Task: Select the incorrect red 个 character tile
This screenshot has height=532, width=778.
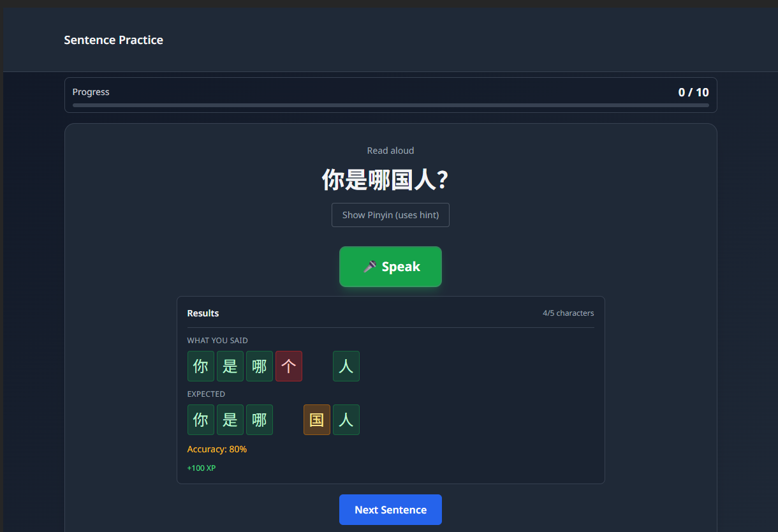Action: (x=288, y=366)
